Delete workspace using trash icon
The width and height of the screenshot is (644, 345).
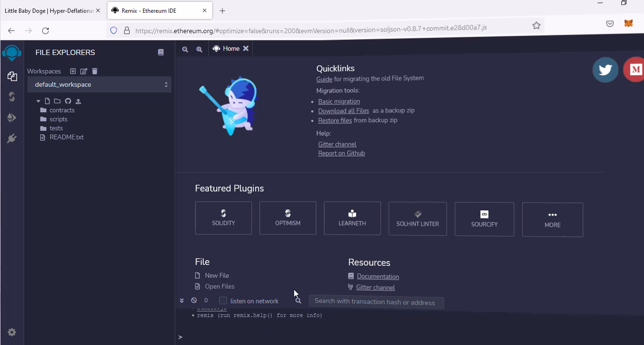95,71
